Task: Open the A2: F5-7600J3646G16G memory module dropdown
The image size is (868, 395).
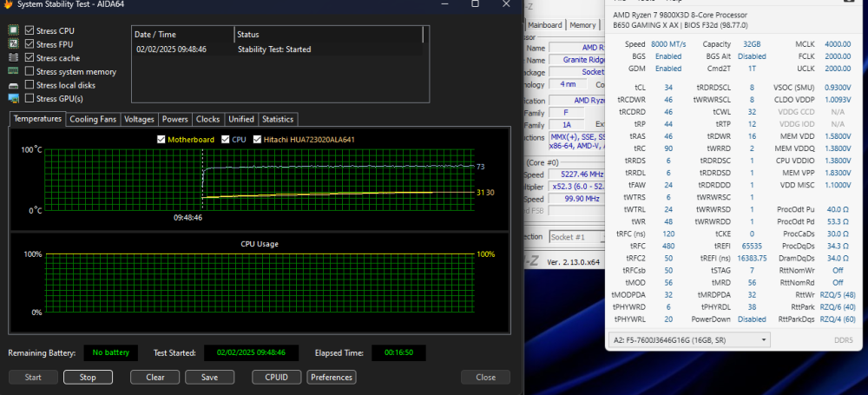Action: point(734,339)
